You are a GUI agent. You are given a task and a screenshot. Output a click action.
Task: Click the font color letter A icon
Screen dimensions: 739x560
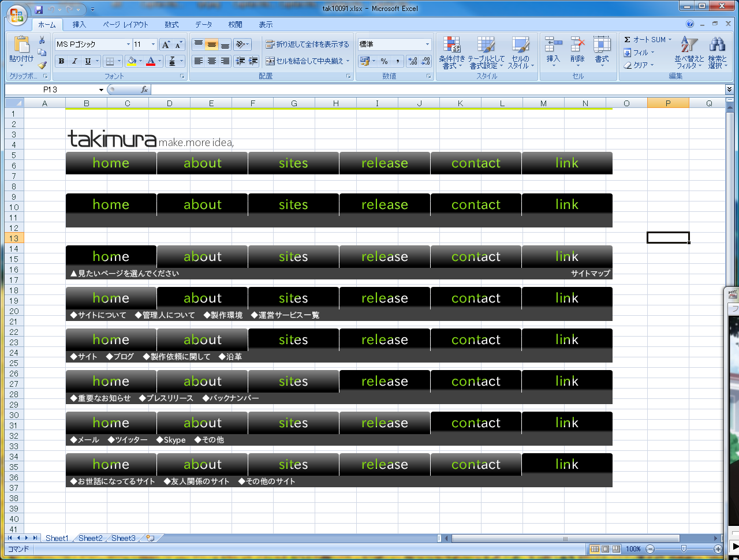151,61
